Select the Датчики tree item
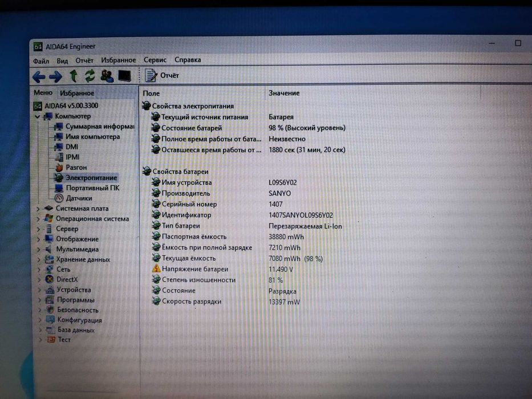The height and width of the screenshot is (399, 532). (74, 198)
